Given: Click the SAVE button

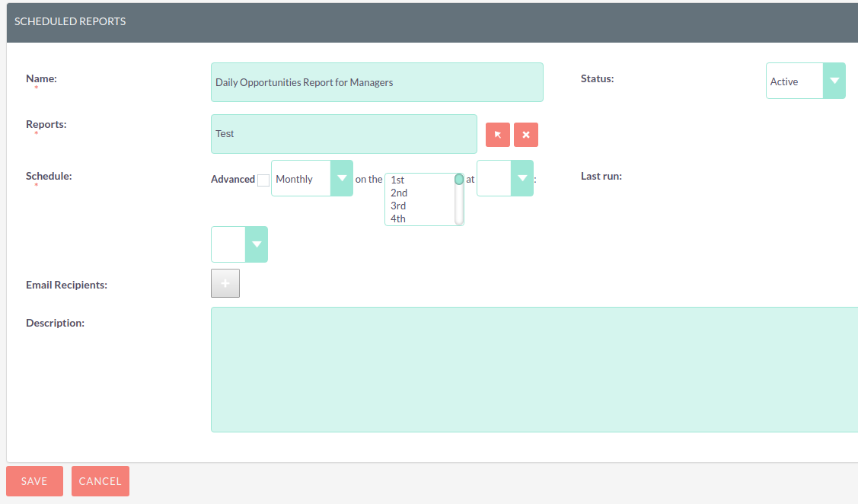Looking at the screenshot, I should pos(34,480).
